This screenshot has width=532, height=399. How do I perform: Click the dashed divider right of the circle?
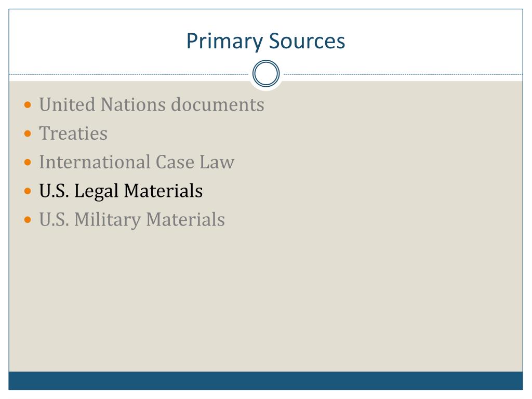[x=403, y=74]
